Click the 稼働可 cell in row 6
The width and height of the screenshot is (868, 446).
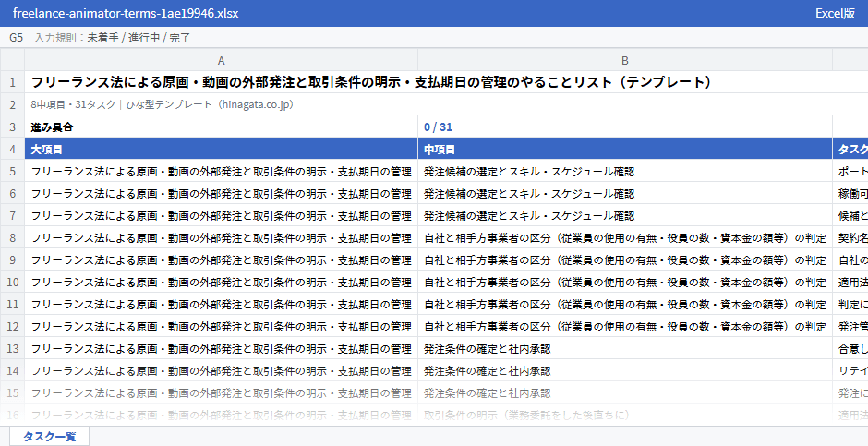coord(850,193)
